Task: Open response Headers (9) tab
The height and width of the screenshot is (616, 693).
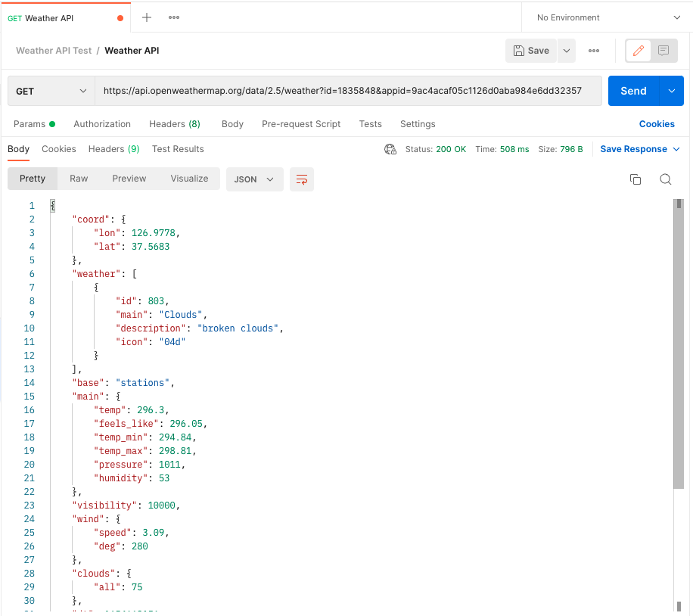Action: 114,149
